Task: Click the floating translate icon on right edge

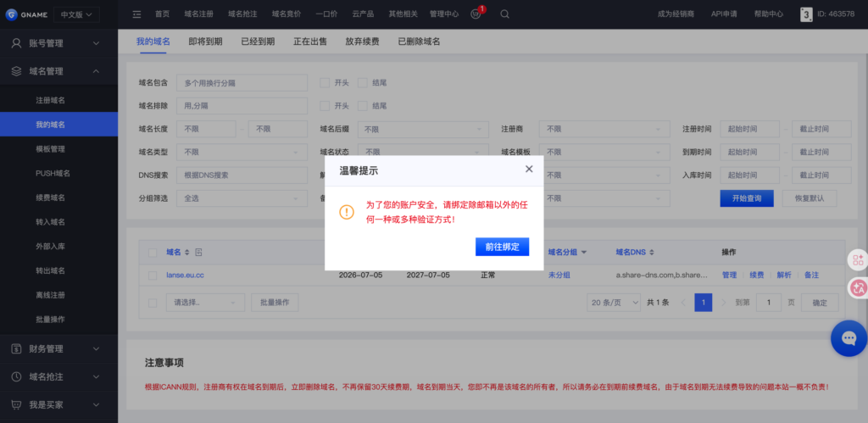Action: click(x=859, y=287)
